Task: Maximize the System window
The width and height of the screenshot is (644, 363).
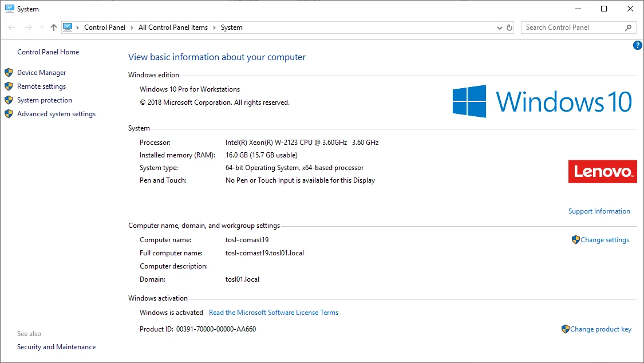Action: point(604,9)
